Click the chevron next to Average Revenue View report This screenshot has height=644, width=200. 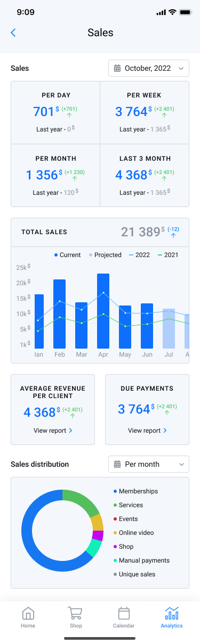click(x=70, y=431)
